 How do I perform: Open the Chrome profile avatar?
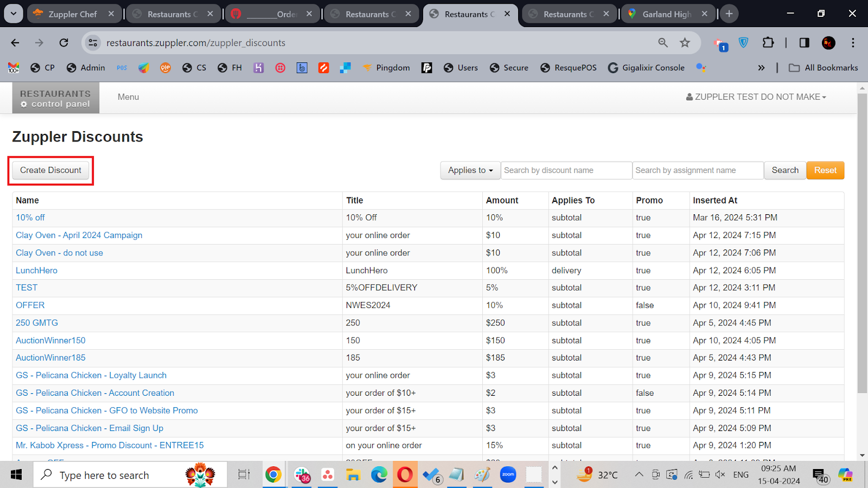828,43
